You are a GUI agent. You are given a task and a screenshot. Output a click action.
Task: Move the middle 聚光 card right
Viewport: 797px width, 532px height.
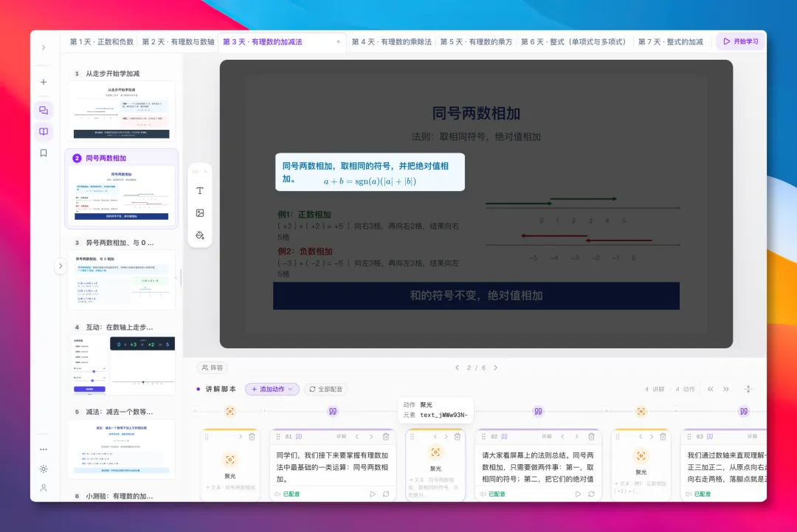pos(446,437)
